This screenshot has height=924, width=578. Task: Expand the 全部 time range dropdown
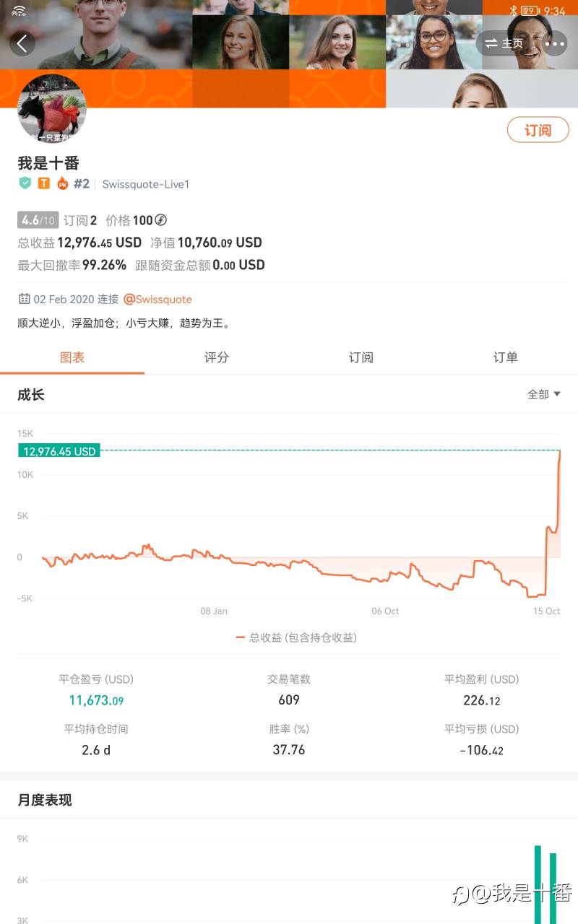click(543, 394)
